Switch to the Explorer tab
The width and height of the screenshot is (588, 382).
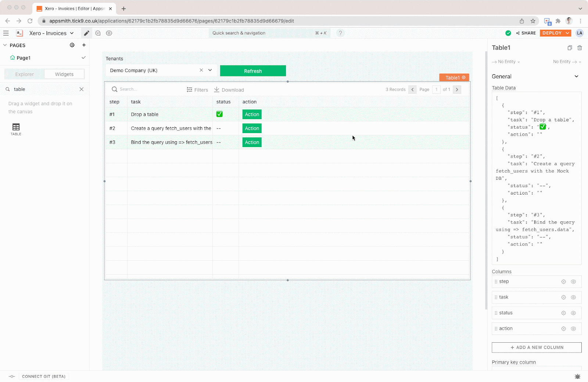pos(24,74)
